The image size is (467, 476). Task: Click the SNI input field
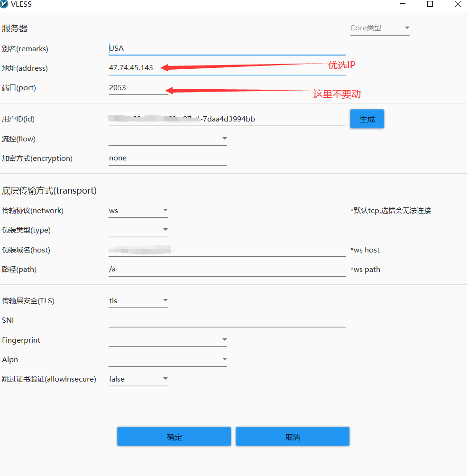pyautogui.click(x=227, y=320)
